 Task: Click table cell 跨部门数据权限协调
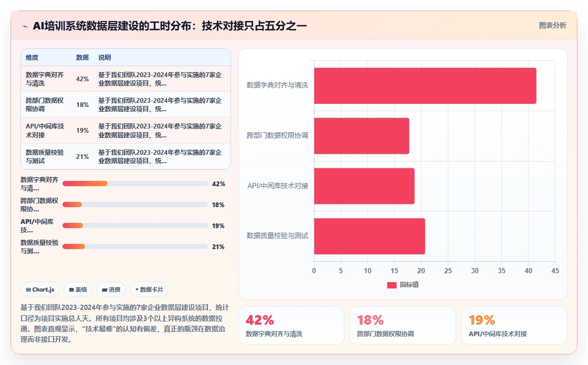coord(45,104)
